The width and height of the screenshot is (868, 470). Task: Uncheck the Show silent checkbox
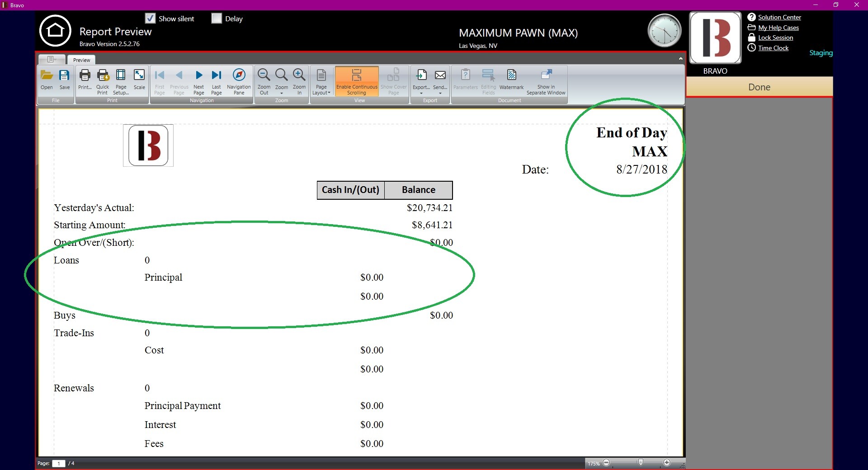pos(150,19)
